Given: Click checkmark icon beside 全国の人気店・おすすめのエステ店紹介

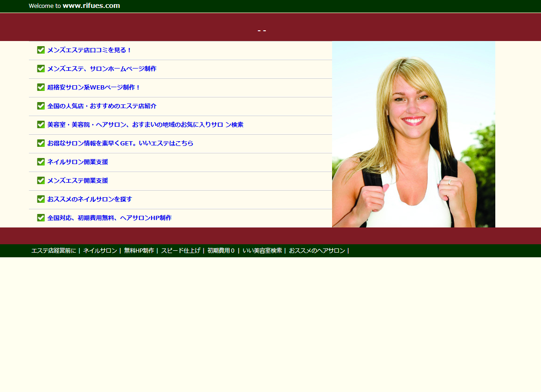Looking at the screenshot, I should [x=41, y=106].
